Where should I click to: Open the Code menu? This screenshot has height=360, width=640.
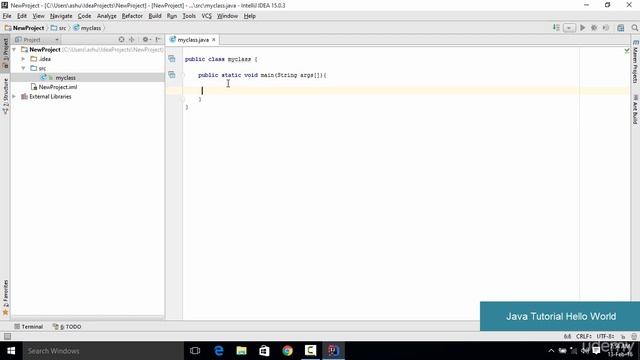[84, 16]
